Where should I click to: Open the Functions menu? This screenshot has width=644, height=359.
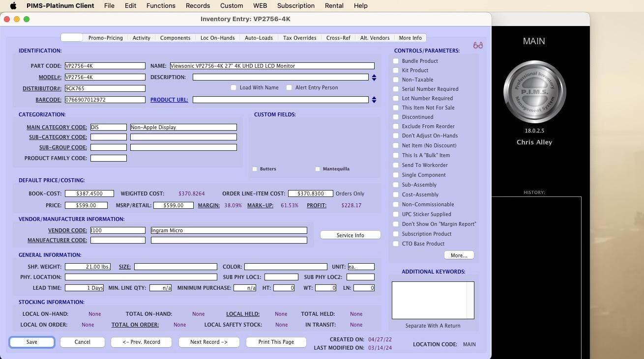coord(161,6)
